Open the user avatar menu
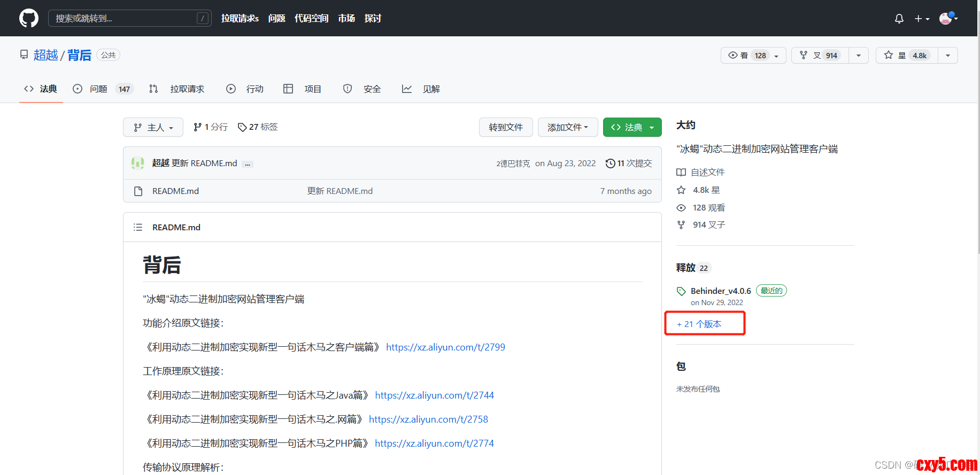 click(x=948, y=19)
